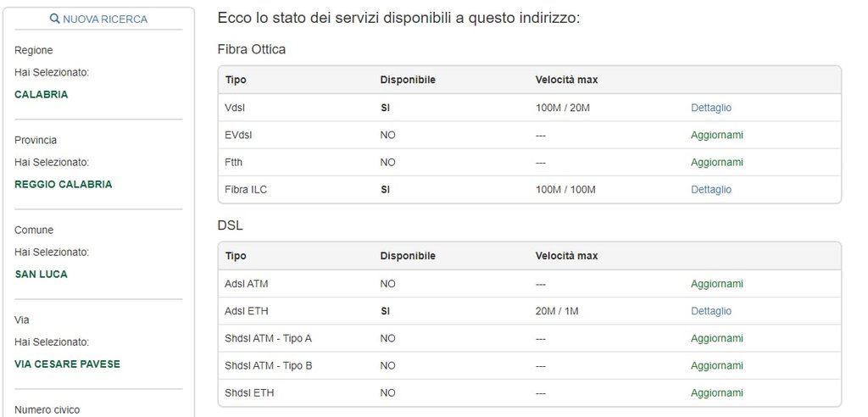
Task: Open Dettaglio for the Vdsl row
Action: click(710, 108)
